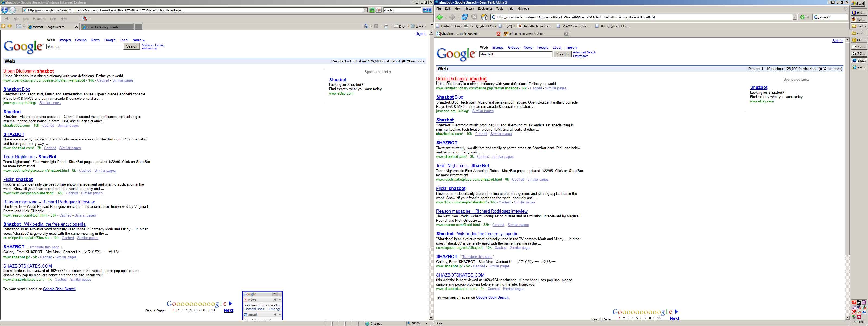Image resolution: width=868 pixels, height=326 pixels.
Task: Click the PDF converter icon in IE toolbar
Action: click(x=85, y=18)
